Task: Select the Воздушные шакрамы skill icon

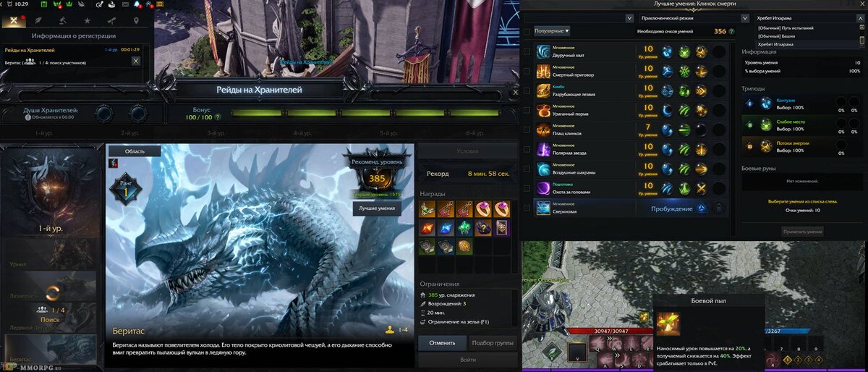Action: point(543,169)
